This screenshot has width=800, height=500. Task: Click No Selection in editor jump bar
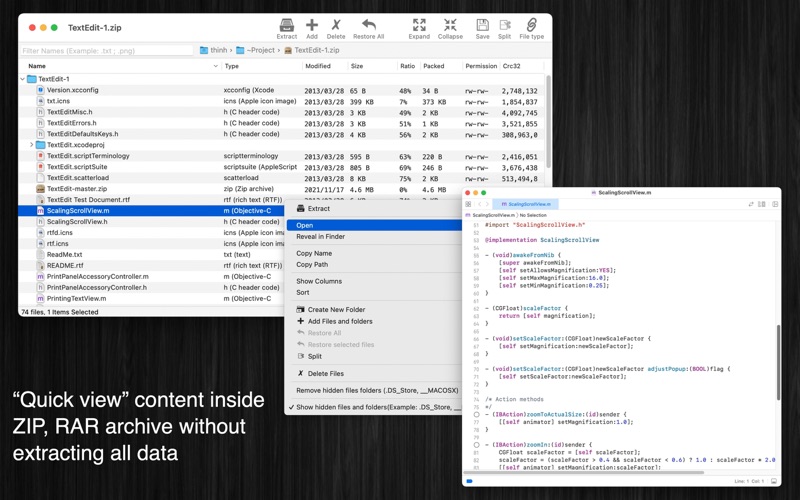click(x=533, y=215)
